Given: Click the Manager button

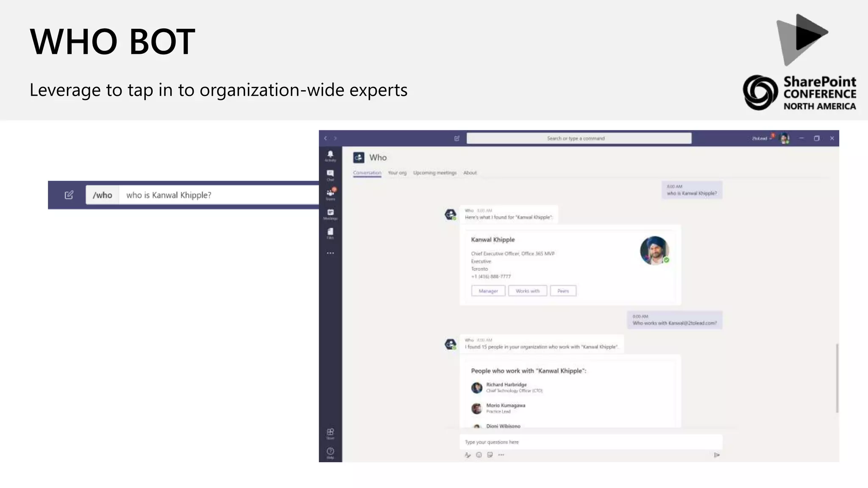Looking at the screenshot, I should 488,291.
